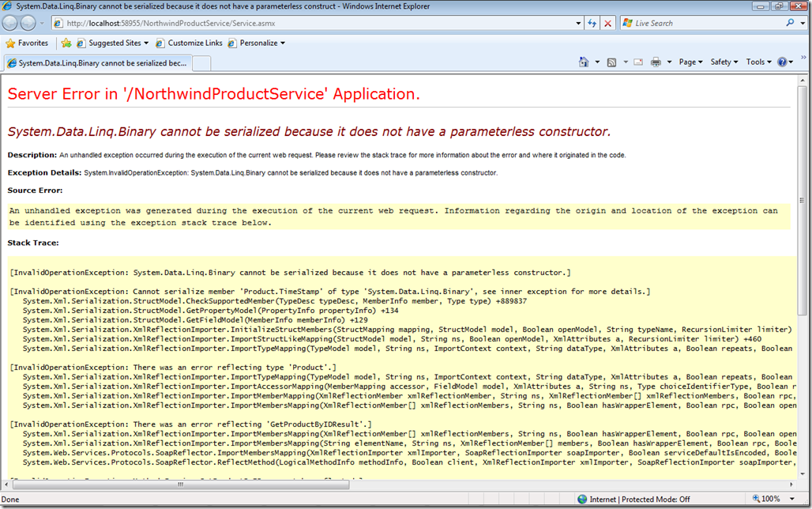Click the red Stop loading icon
This screenshot has height=509, width=812.
tap(608, 24)
